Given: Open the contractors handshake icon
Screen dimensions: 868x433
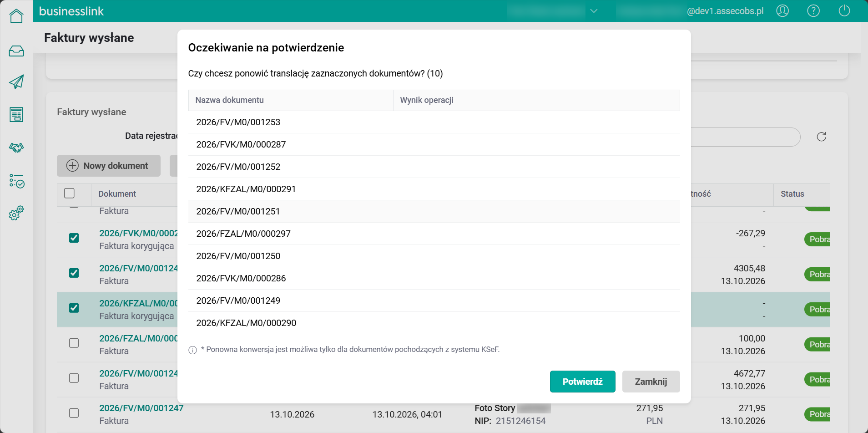Looking at the screenshot, I should pyautogui.click(x=16, y=148).
